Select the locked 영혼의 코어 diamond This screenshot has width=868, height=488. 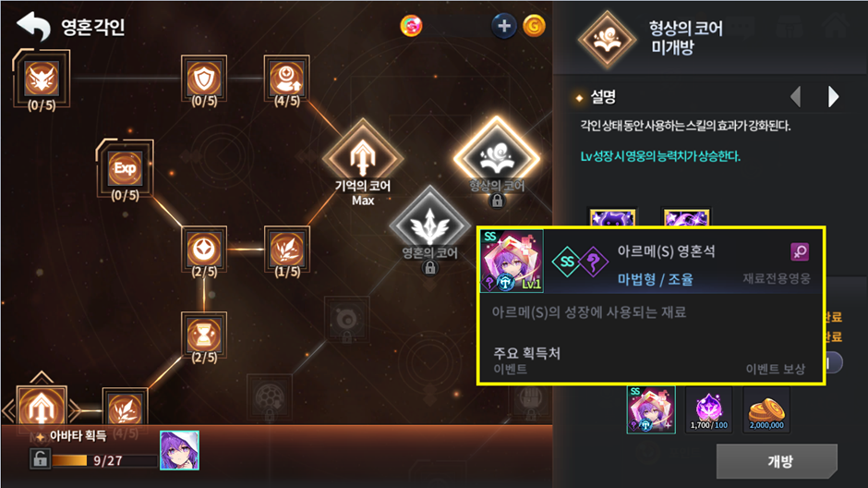point(429,226)
